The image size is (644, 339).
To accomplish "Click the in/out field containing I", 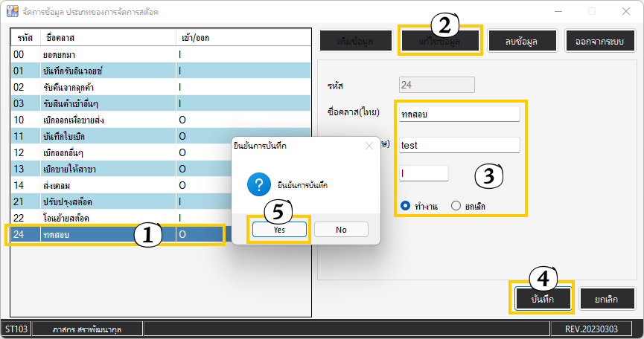I will click(x=424, y=173).
